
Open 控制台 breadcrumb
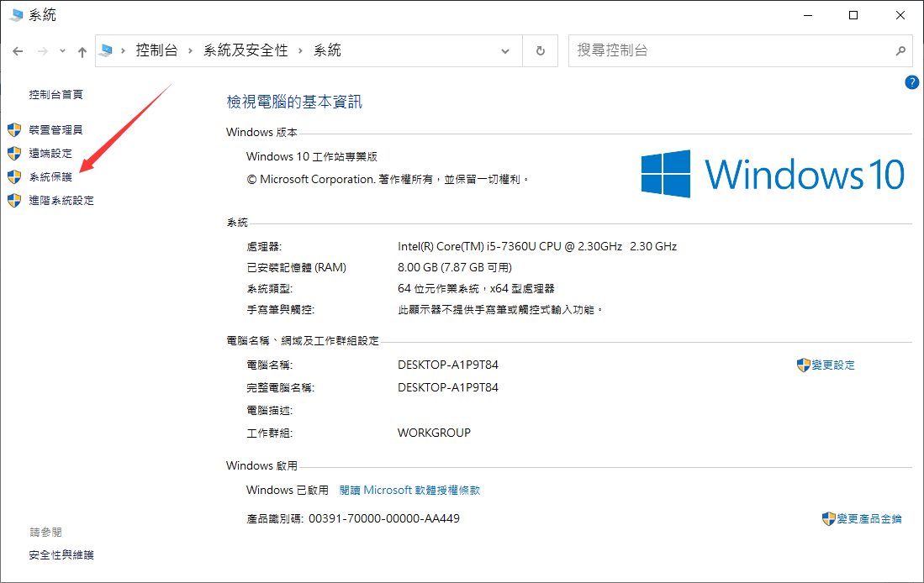coord(156,50)
